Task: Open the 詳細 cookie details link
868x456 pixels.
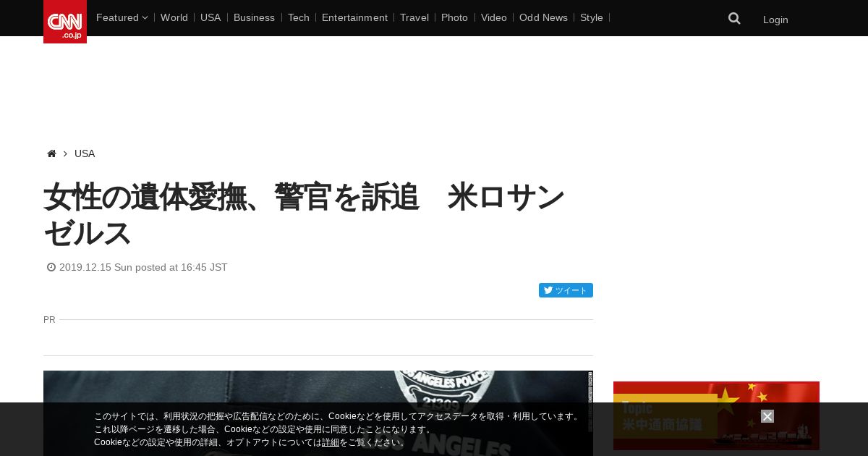Action: point(331,442)
